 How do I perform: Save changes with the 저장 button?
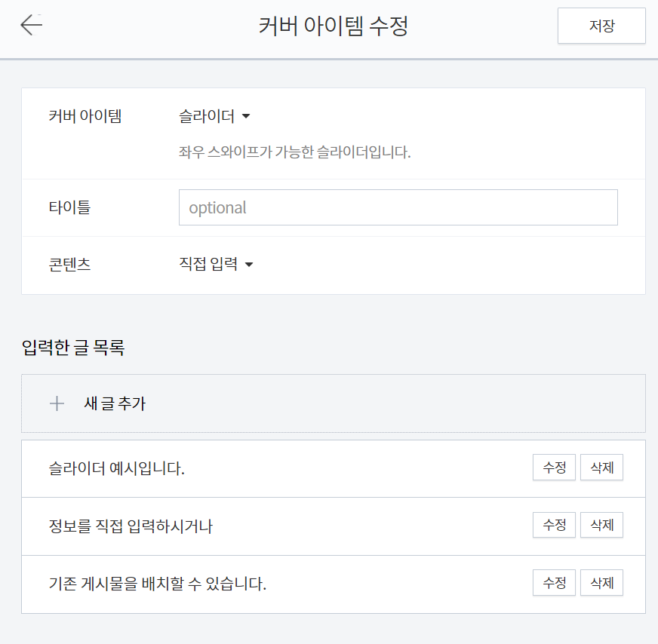point(601,26)
